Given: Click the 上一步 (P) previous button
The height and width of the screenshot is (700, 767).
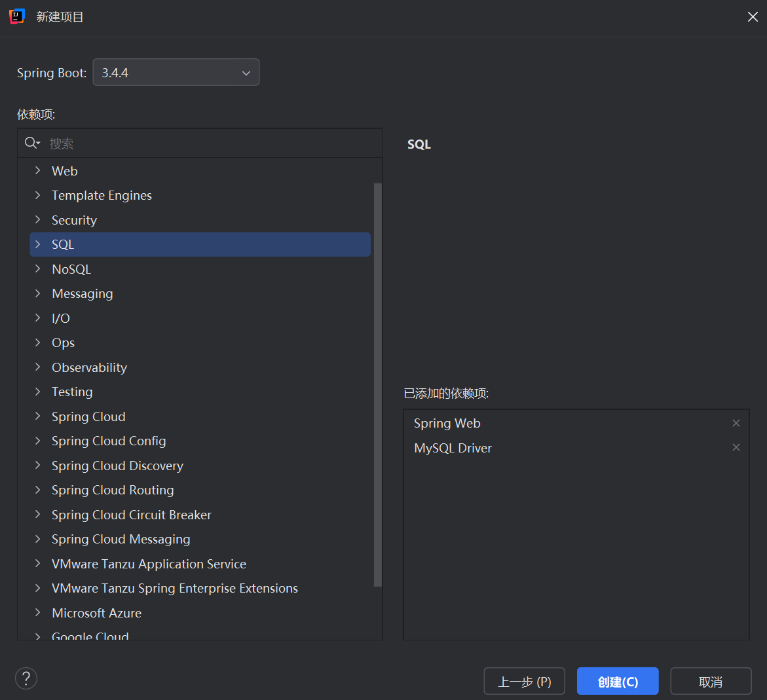Looking at the screenshot, I should [525, 681].
